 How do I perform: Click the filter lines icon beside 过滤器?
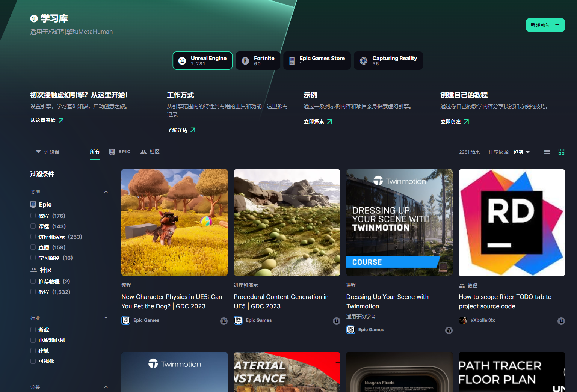point(38,152)
